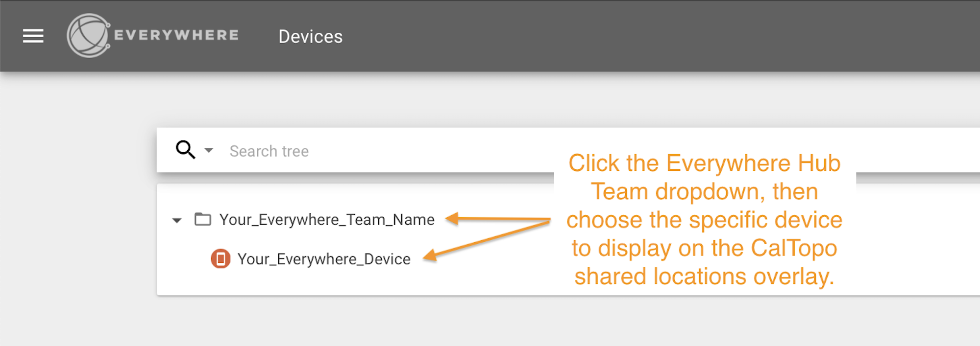
Task: Open the Devices menu item
Action: pos(311,36)
